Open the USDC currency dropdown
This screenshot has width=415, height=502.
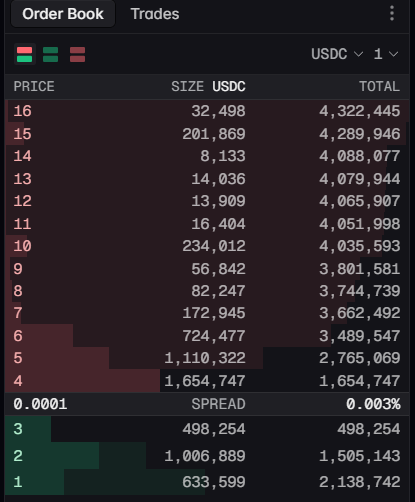click(x=337, y=54)
